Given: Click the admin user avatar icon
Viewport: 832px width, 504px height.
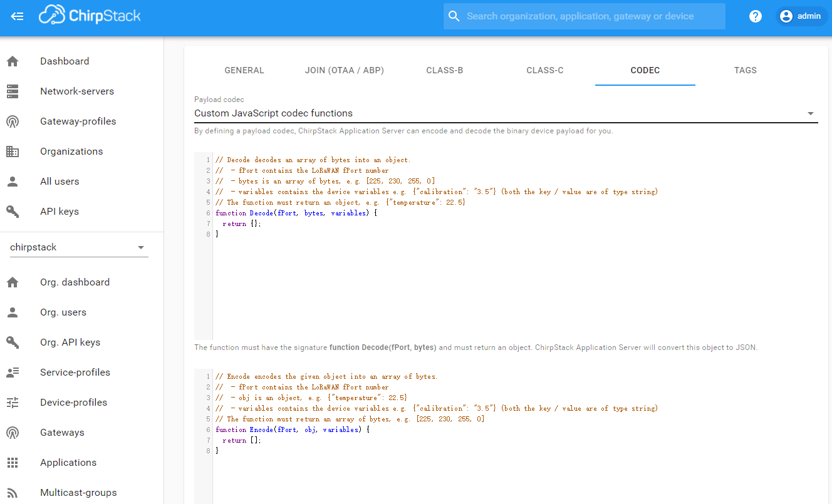Looking at the screenshot, I should [x=786, y=16].
